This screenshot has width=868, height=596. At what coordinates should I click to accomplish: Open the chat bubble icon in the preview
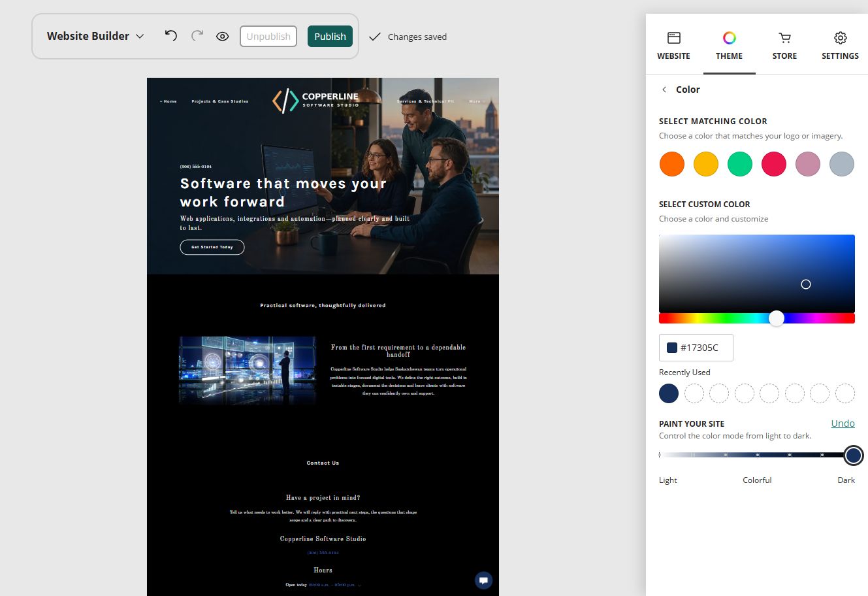483,580
